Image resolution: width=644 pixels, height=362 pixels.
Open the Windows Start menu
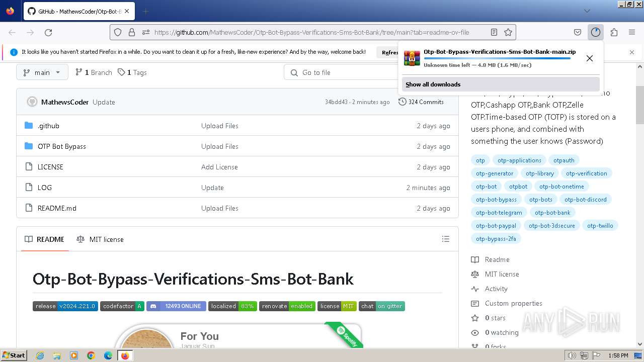[x=14, y=355]
